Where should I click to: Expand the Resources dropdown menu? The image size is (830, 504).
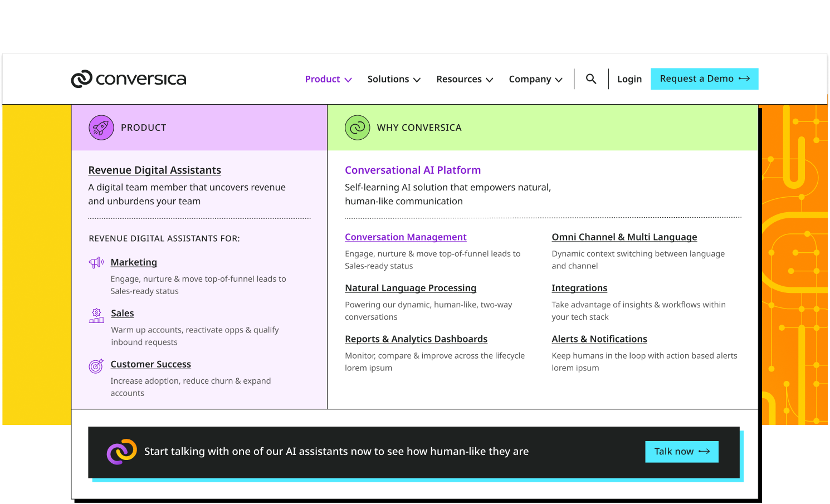[x=465, y=79]
